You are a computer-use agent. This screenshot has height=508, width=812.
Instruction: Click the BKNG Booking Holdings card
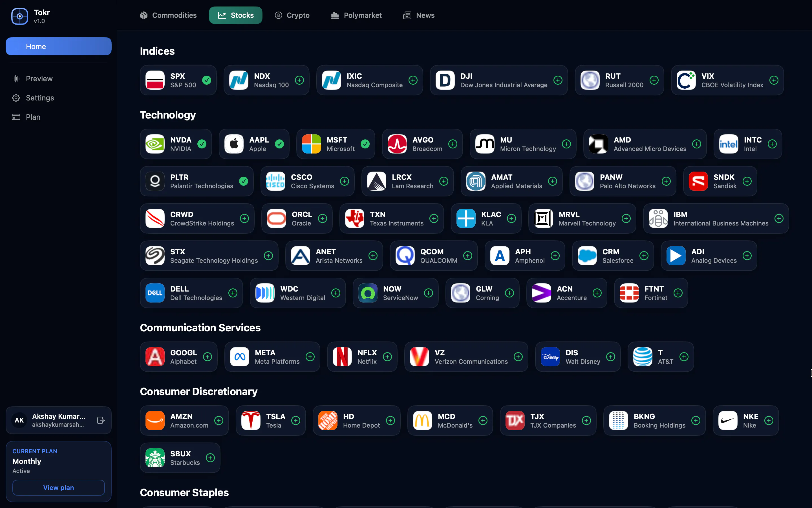click(655, 421)
